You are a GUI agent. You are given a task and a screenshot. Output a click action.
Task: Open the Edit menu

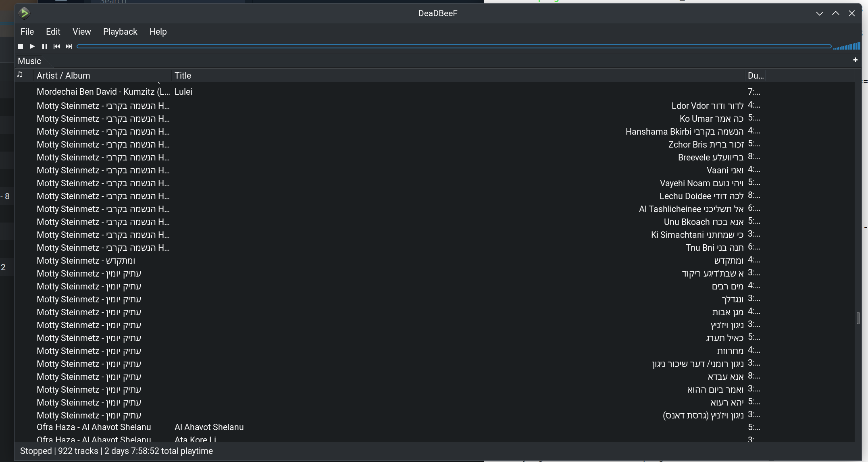click(x=53, y=32)
